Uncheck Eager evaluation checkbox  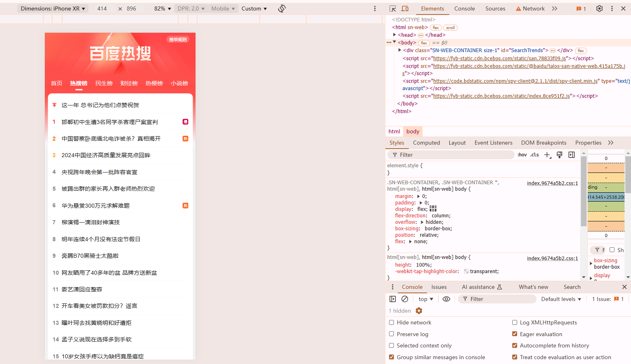point(515,334)
